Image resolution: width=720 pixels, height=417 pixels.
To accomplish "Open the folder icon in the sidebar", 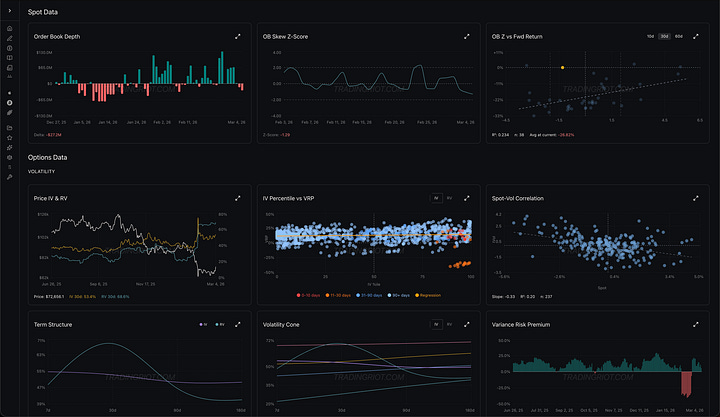I will 10,128.
